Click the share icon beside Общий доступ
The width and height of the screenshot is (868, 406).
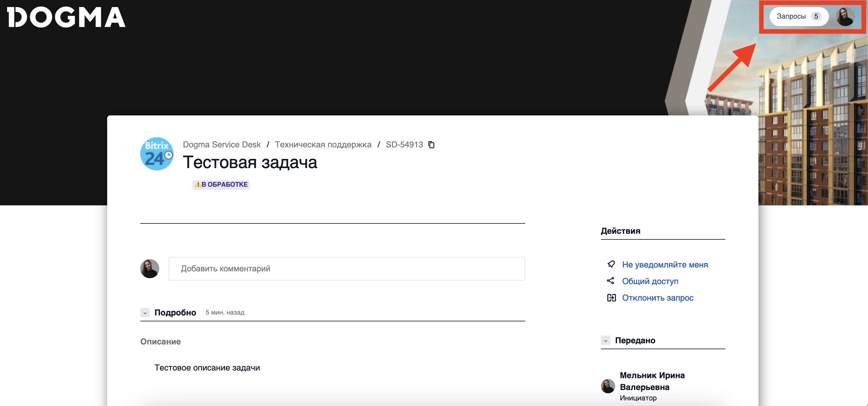point(611,281)
